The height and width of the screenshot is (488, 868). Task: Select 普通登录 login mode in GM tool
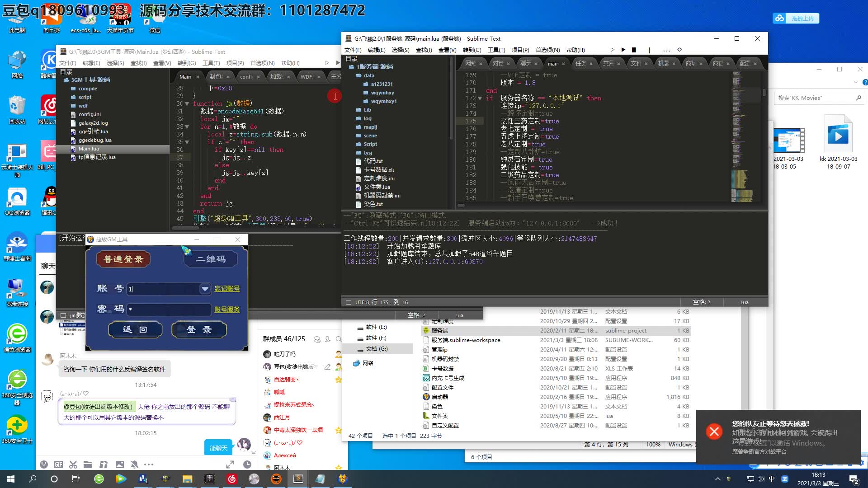[123, 259]
